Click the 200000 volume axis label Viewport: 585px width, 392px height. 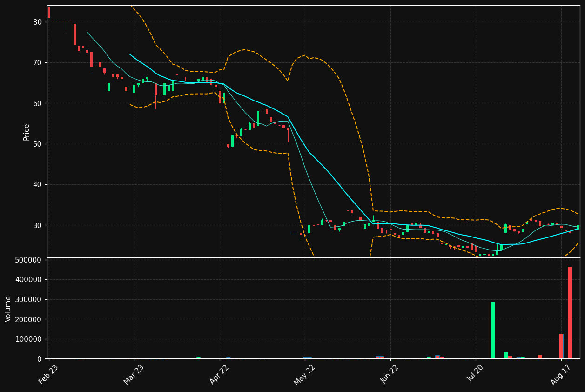point(28,319)
